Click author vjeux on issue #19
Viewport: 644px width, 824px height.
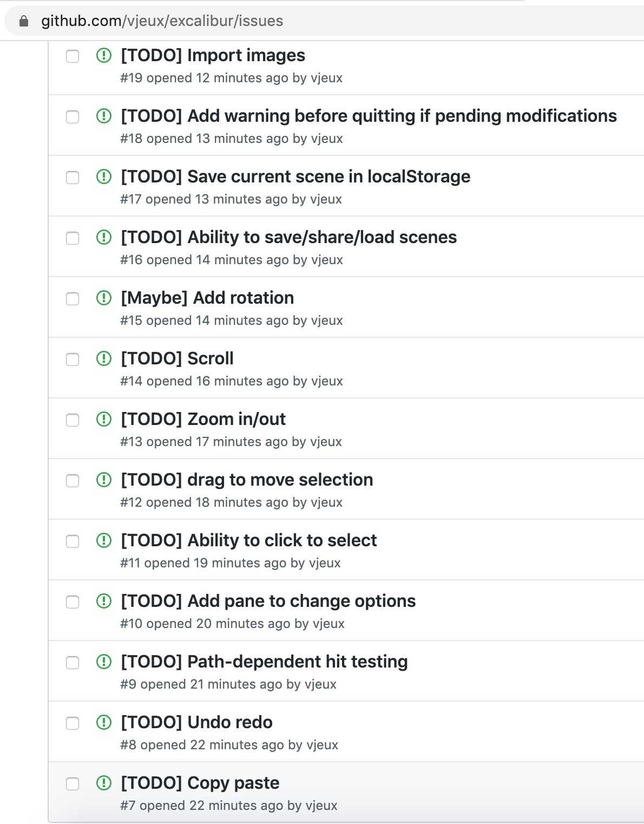tap(326, 78)
